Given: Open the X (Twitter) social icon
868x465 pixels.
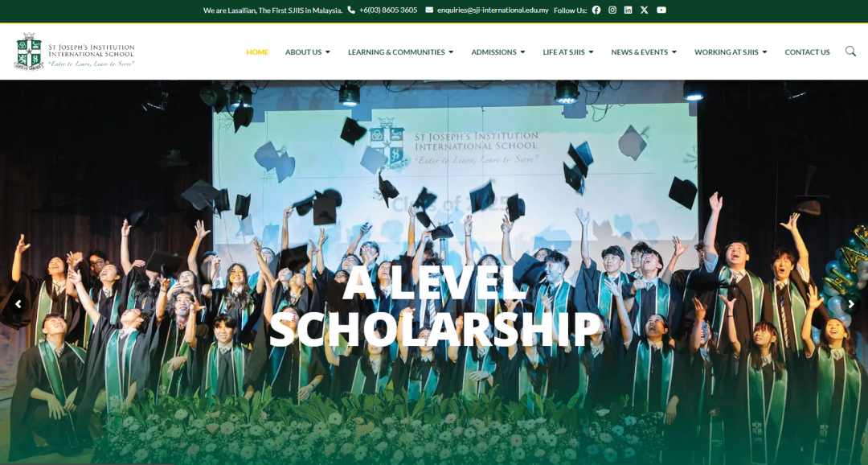Looking at the screenshot, I should pos(644,10).
